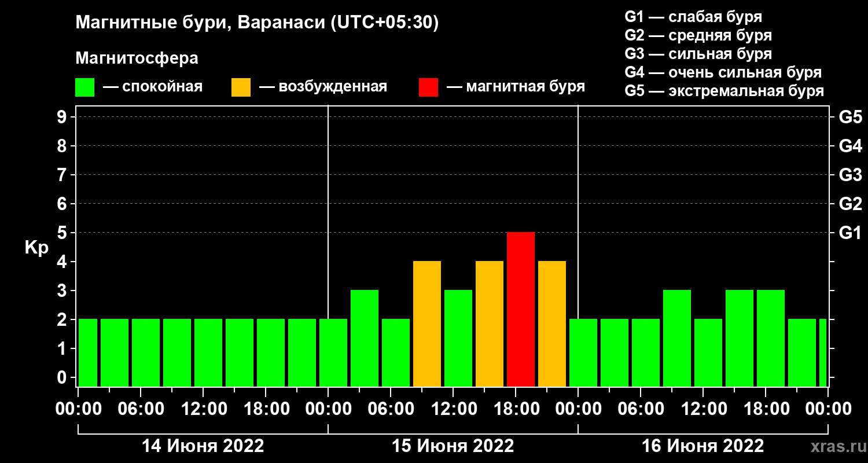This screenshot has height=463, width=868.
Task: Click the green 'спокойная' legend swatch
Action: [84, 87]
